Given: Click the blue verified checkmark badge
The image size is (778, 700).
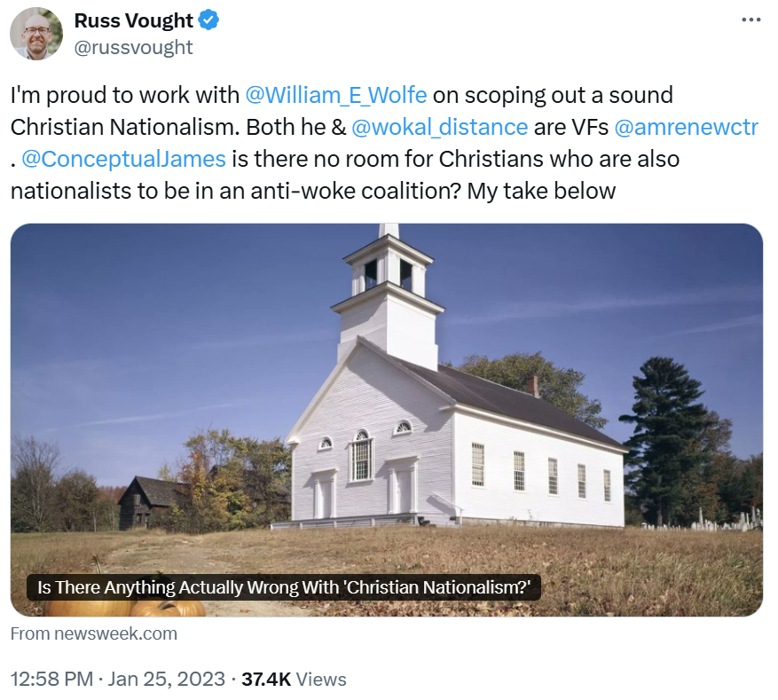Looking at the screenshot, I should pos(209,20).
